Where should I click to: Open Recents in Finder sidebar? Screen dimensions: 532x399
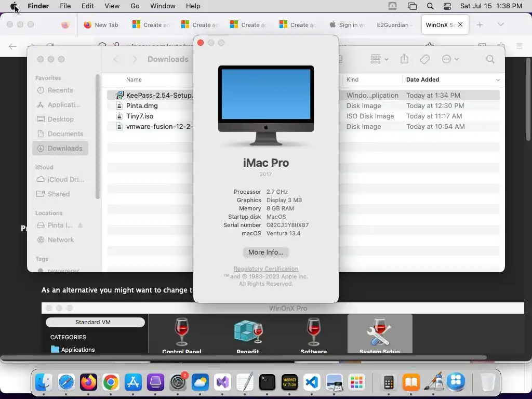[60, 90]
